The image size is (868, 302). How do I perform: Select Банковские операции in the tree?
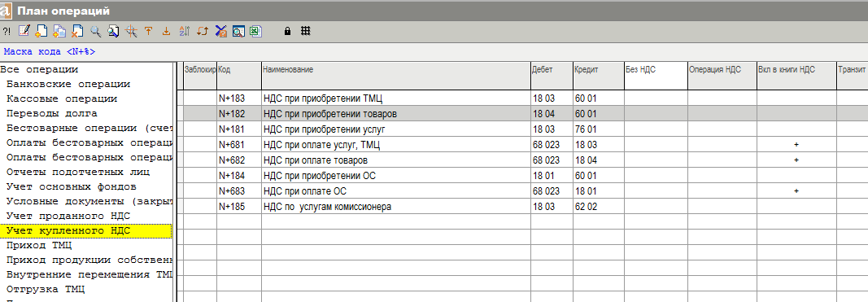pos(68,84)
